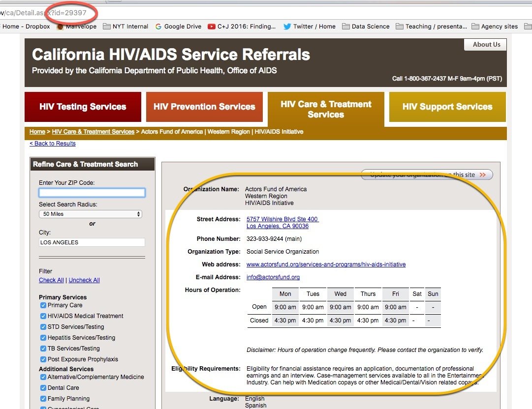Uncheck HIV/AIDS Medical Treatment checkbox
This screenshot has height=409, width=532.
pyautogui.click(x=43, y=316)
